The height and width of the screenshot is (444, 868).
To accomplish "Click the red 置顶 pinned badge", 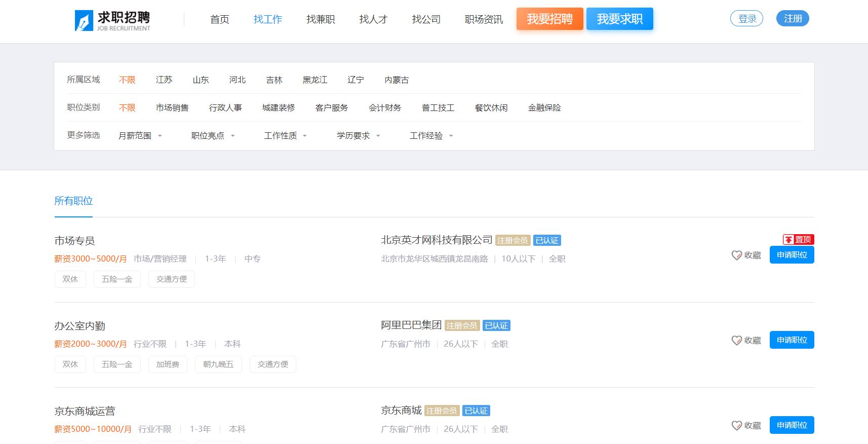I will coord(798,239).
